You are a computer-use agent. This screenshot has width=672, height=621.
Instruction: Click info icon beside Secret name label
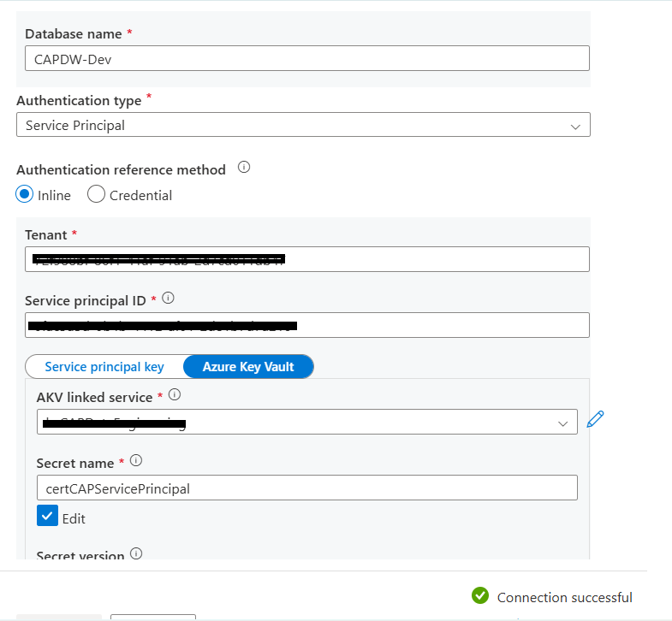click(136, 460)
